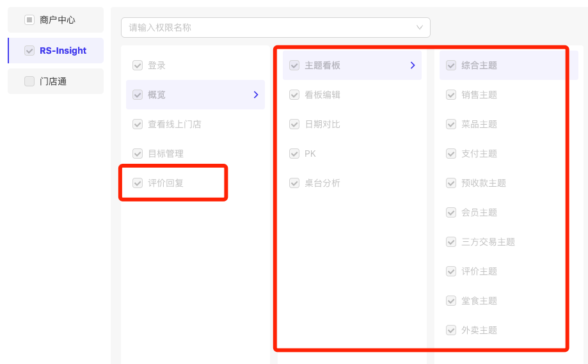The height and width of the screenshot is (364, 588).
Task: Uncheck the 登录 permission checkbox
Action: [x=138, y=65]
